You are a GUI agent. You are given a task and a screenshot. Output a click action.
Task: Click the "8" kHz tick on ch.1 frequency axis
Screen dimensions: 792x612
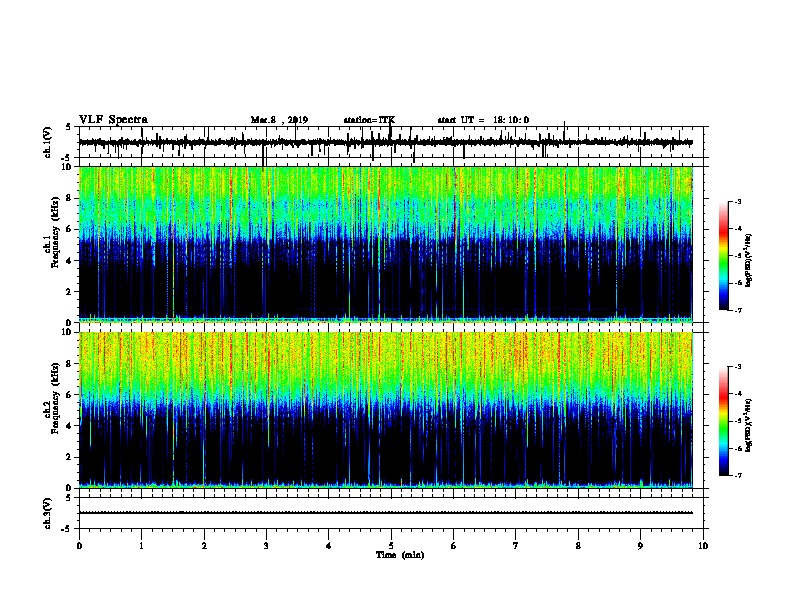[71, 198]
